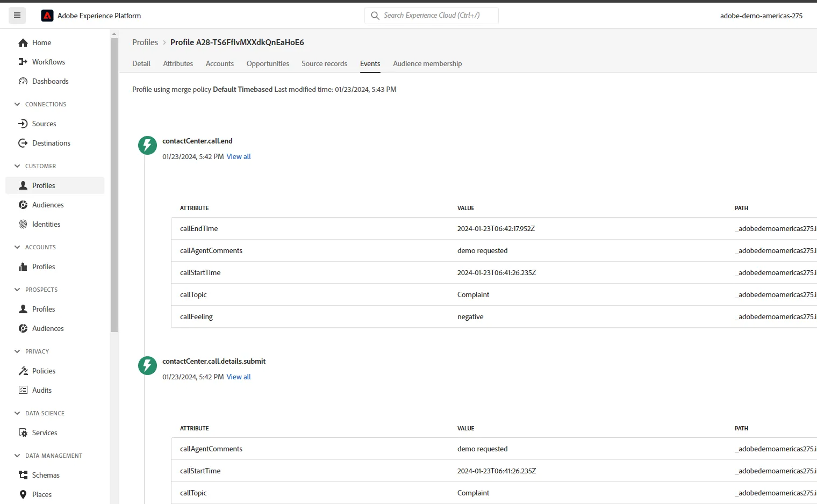Click the contactCenter.call.end event lightning icon
The height and width of the screenshot is (504, 817).
pyautogui.click(x=147, y=145)
